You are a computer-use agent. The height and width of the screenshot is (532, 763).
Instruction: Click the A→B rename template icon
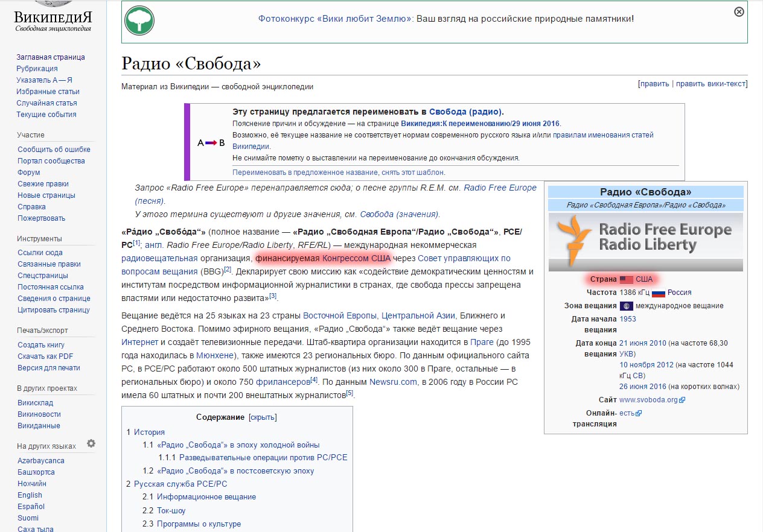point(211,143)
